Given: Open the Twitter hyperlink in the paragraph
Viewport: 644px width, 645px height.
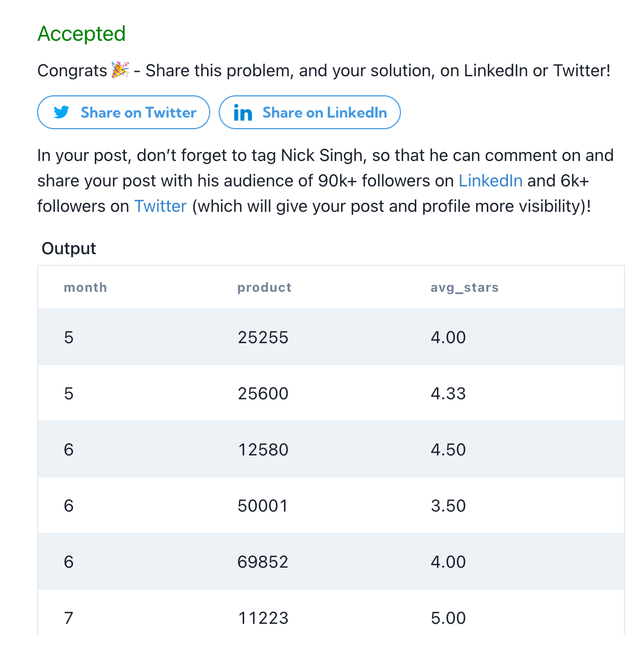Looking at the screenshot, I should click(160, 206).
